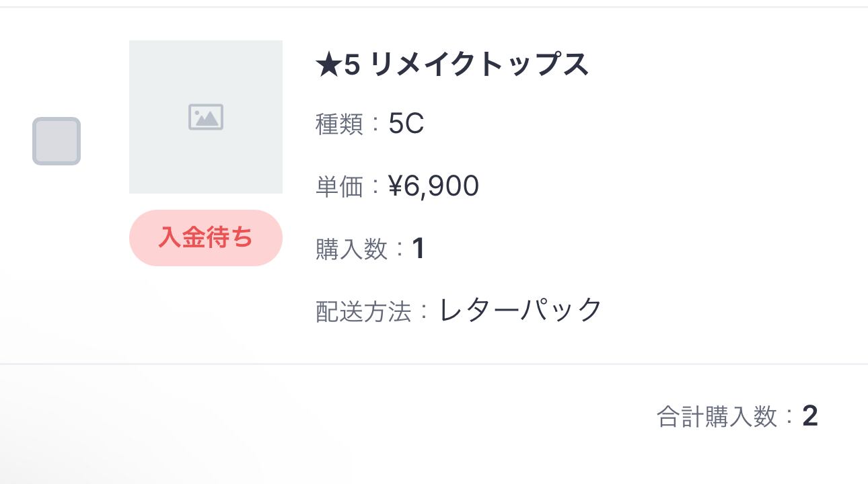Select the 5C variant value
Viewport: 868px width, 484px height.
(x=406, y=124)
